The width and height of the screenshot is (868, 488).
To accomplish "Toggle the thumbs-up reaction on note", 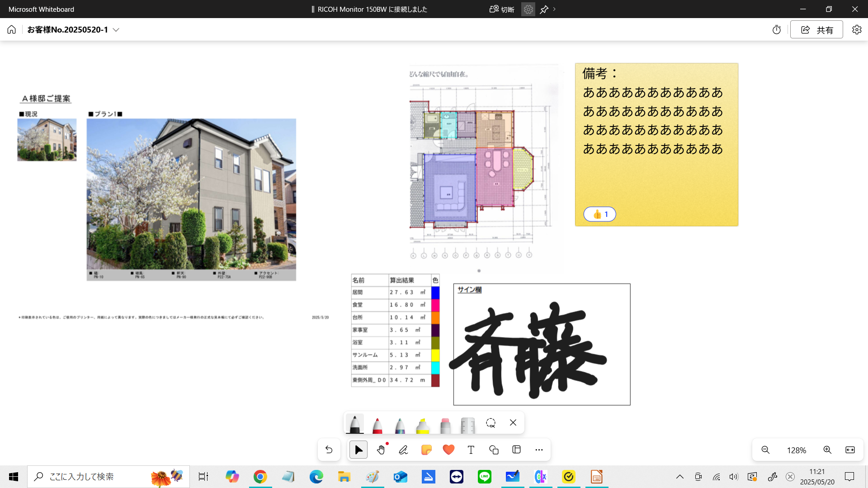I will (x=599, y=214).
